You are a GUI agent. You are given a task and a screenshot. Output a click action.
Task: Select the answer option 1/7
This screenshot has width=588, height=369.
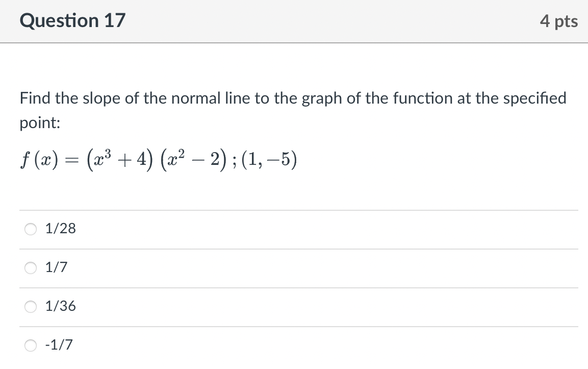click(55, 267)
